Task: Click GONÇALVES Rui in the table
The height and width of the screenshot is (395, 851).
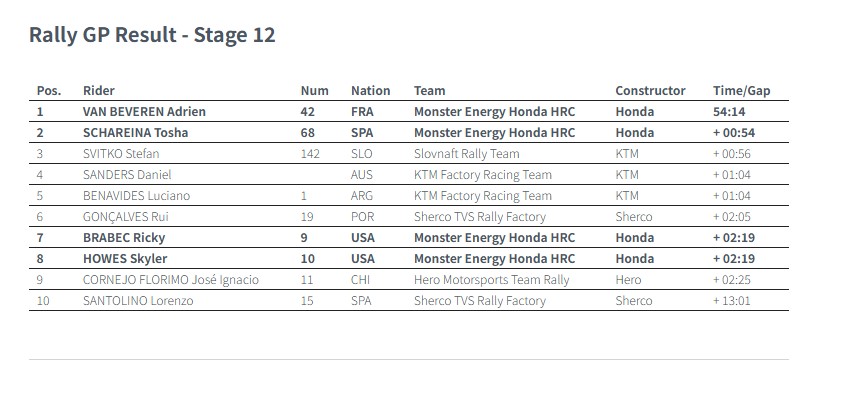Action: point(126,217)
